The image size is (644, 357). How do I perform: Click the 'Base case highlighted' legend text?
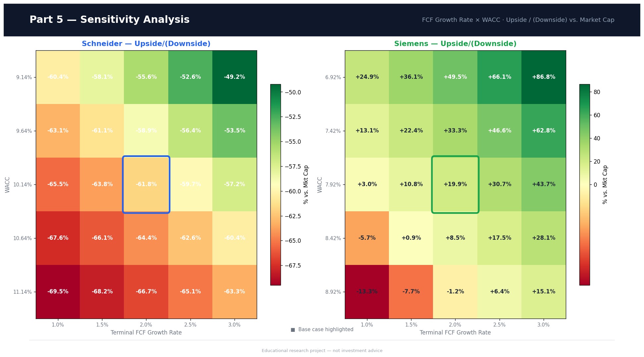(326, 330)
